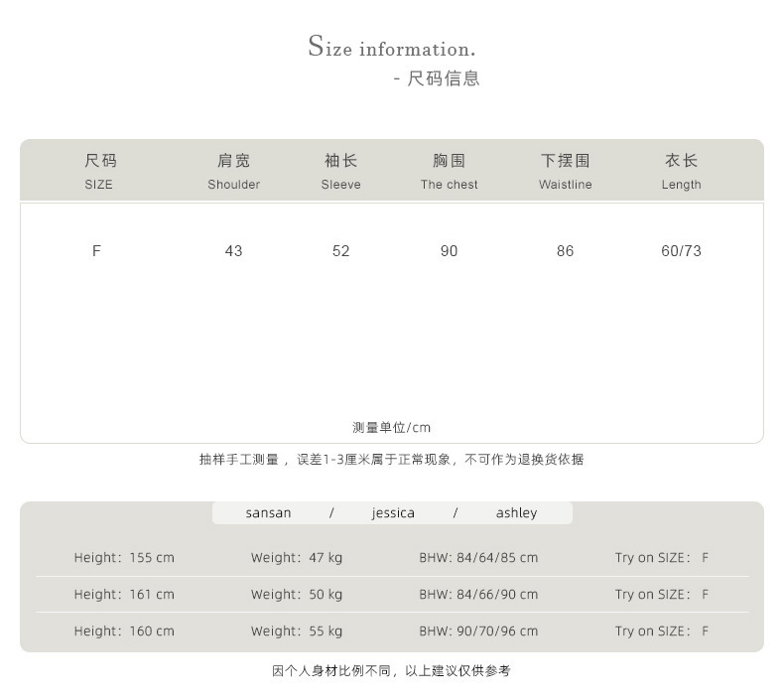The width and height of the screenshot is (784, 700).
Task: Select the '胸围 The chest' column header
Action: tap(449, 171)
